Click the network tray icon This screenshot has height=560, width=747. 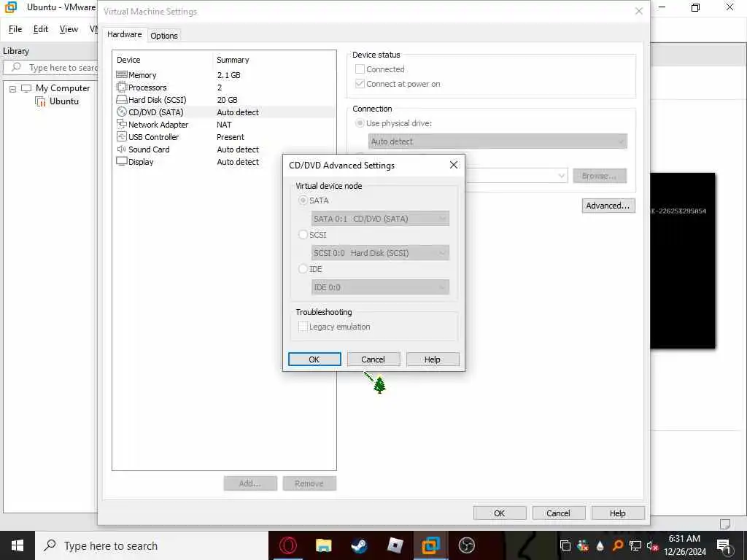coord(635,545)
